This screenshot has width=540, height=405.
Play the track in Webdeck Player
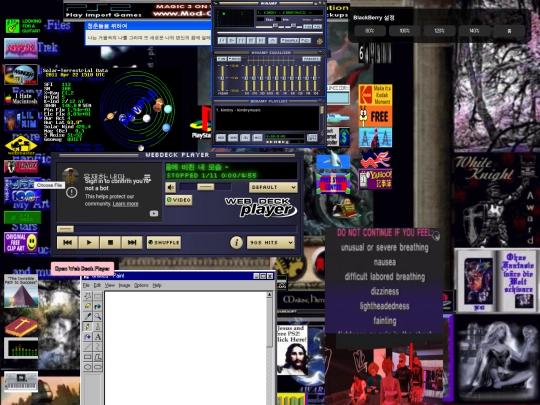coord(89,242)
